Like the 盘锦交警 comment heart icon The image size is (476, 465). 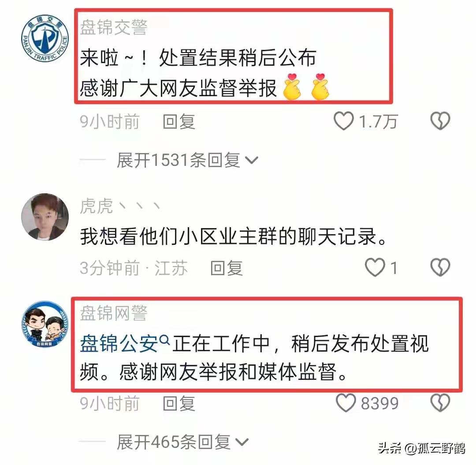click(344, 121)
